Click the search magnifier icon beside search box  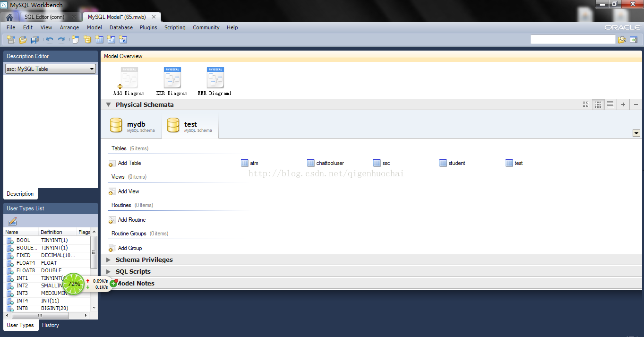[622, 40]
